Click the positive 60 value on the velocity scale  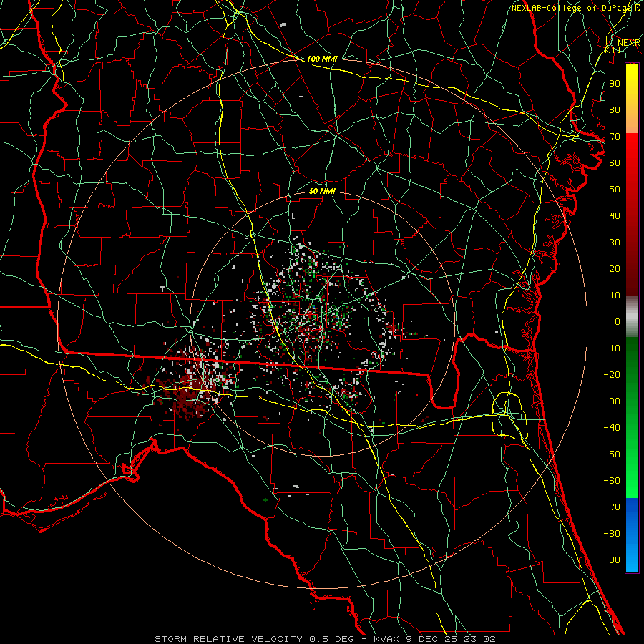point(615,163)
